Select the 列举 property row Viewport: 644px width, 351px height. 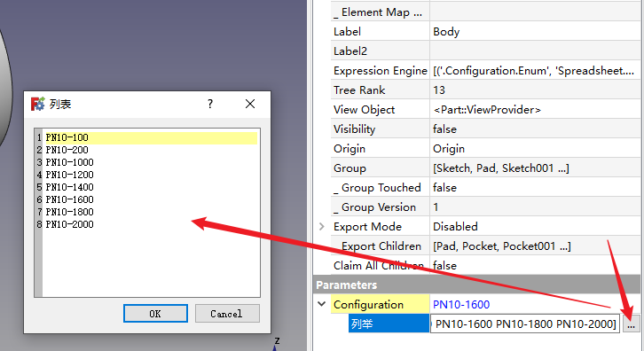[x=389, y=324]
